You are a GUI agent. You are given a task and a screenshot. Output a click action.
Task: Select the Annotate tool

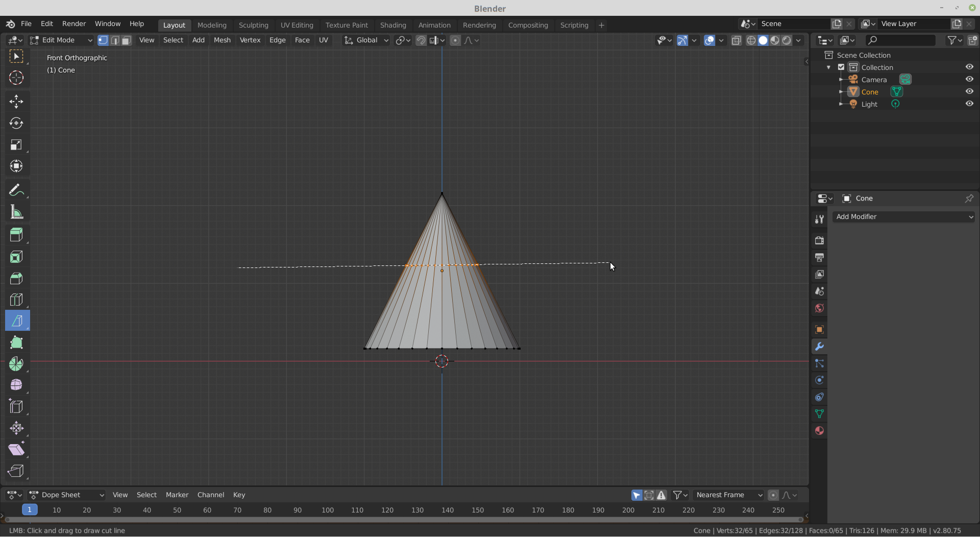(x=17, y=189)
